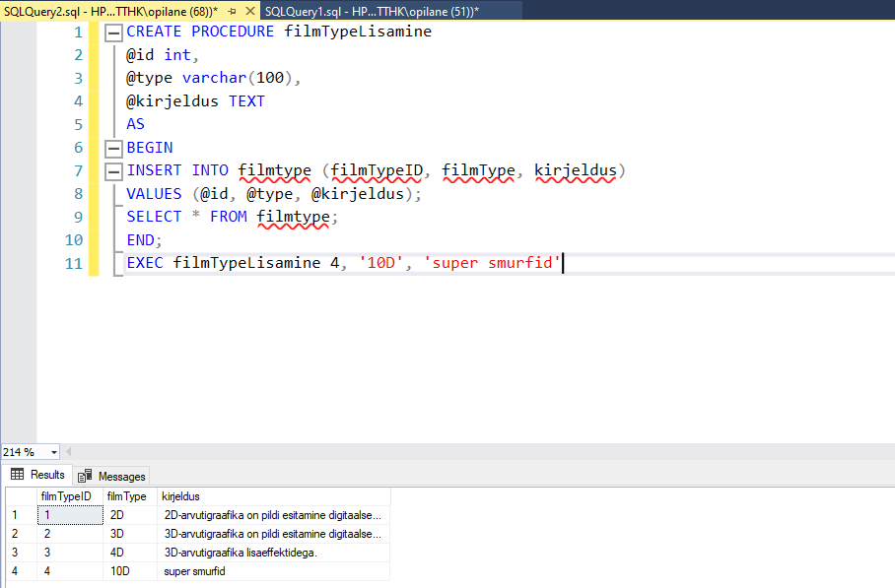The image size is (895, 588).
Task: Click the kirjeldus column header
Action: pyautogui.click(x=181, y=496)
